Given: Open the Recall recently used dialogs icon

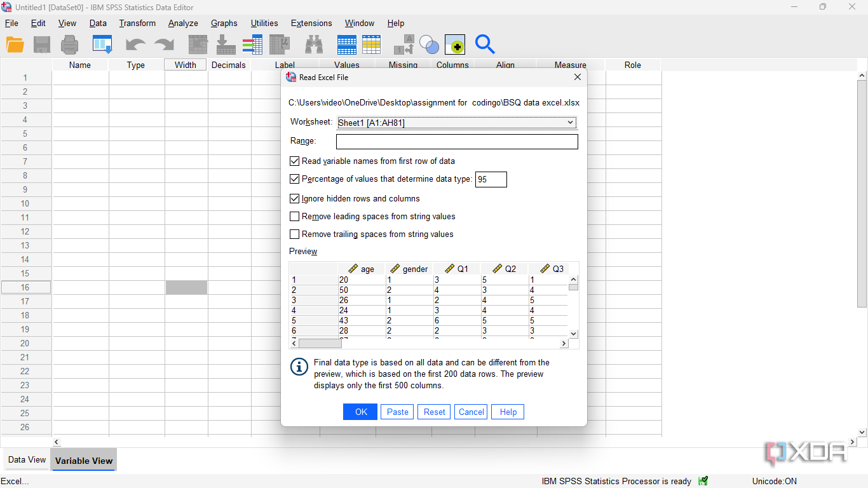Looking at the screenshot, I should pyautogui.click(x=102, y=44).
